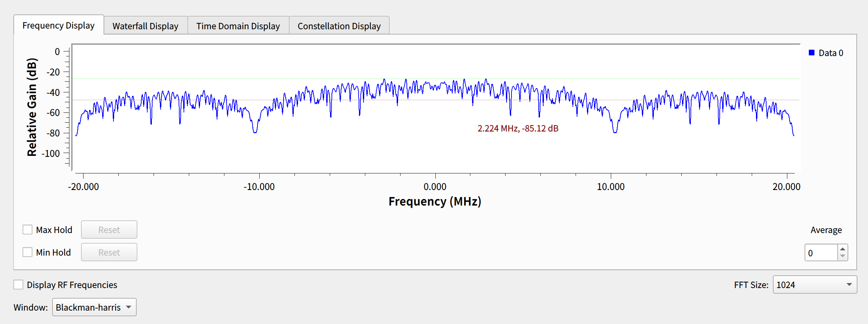Screen dimensions: 868x324
Task: Toggle Display RF Frequencies checkbox
Action: 18,285
